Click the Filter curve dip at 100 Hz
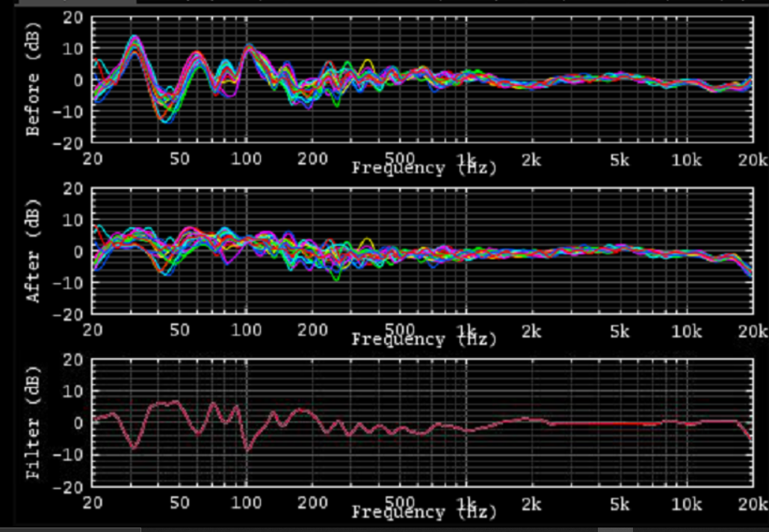Viewport: 769px width, 532px height. click(247, 447)
